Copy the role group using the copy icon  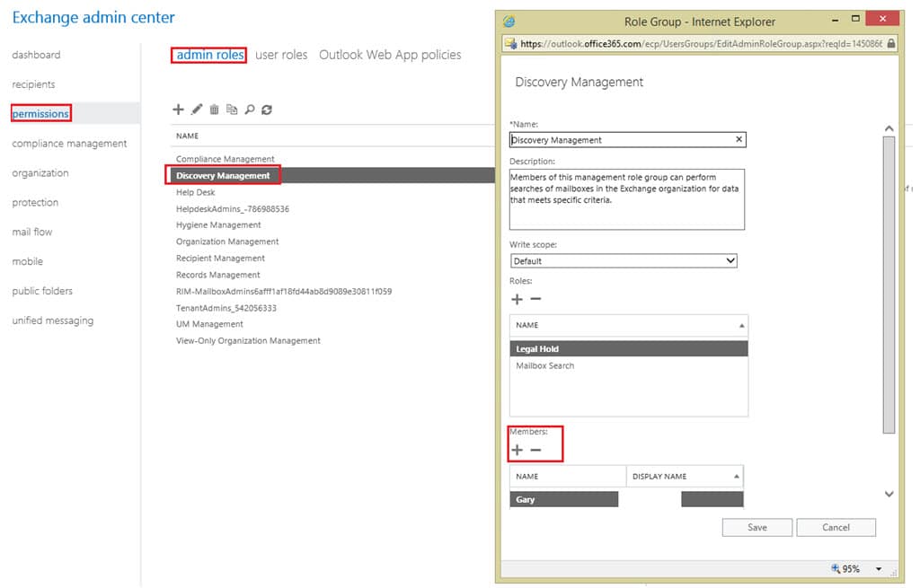click(x=232, y=109)
